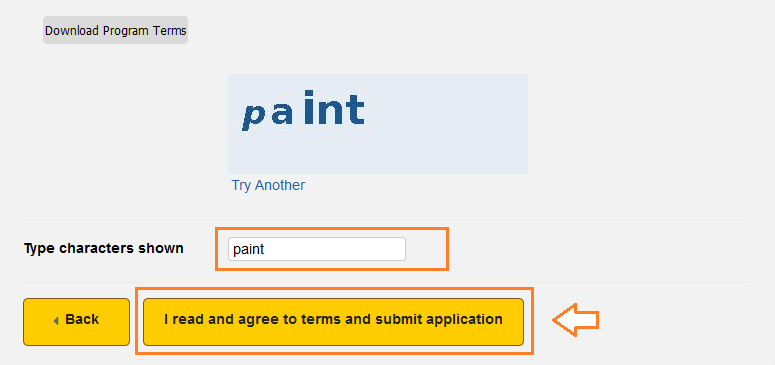
Task: Click the italic letter p in the captcha
Action: (254, 118)
